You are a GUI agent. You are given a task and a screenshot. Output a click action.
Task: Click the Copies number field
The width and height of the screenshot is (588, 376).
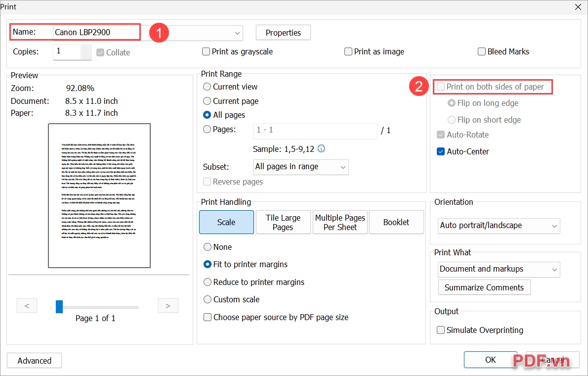pos(67,51)
